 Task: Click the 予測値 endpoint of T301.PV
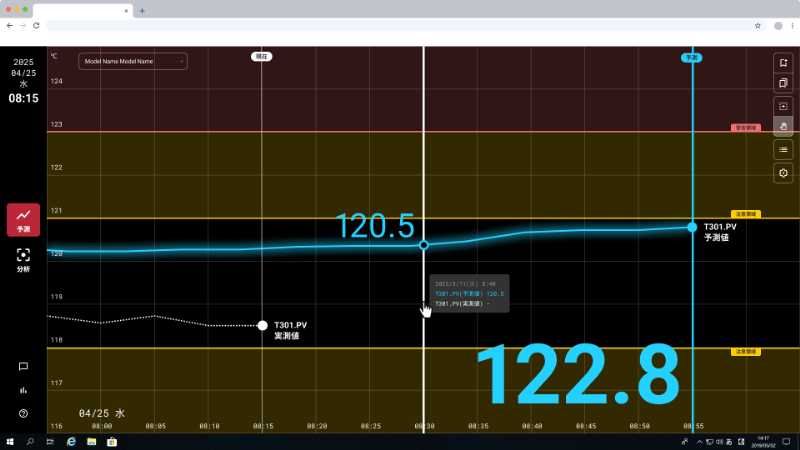[x=692, y=227]
